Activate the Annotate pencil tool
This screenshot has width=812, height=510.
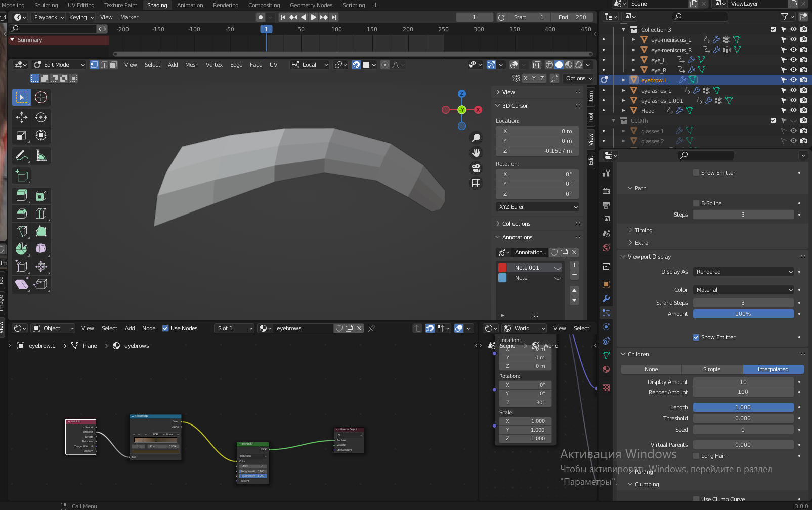click(x=21, y=156)
